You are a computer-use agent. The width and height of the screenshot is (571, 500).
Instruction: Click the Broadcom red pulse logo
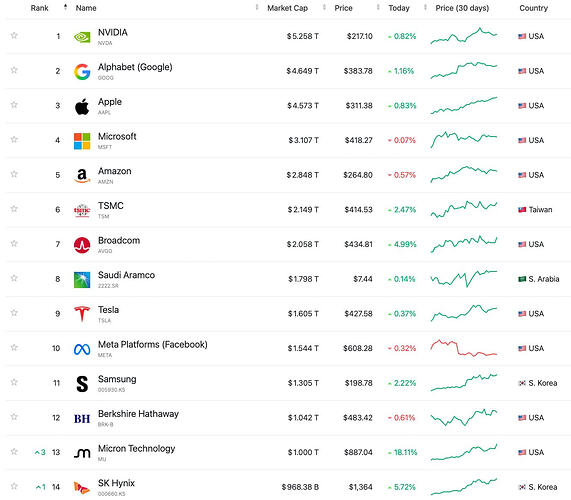(x=82, y=245)
